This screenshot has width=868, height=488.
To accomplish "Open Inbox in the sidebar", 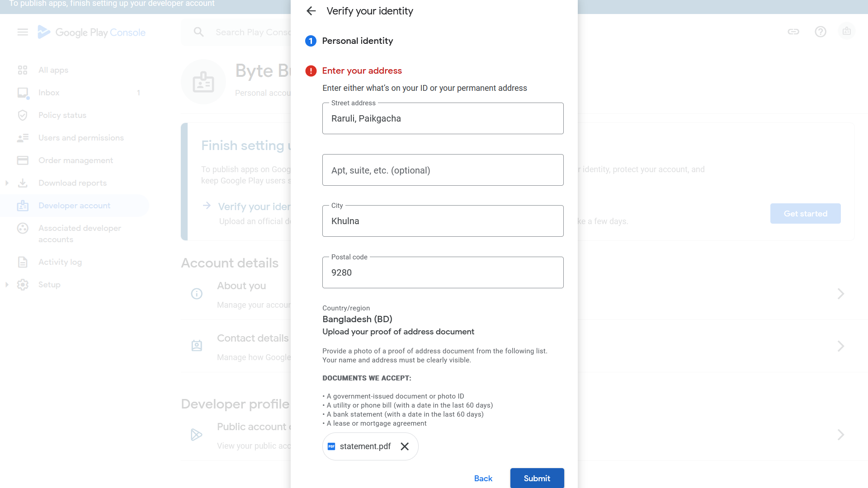I will tap(49, 93).
